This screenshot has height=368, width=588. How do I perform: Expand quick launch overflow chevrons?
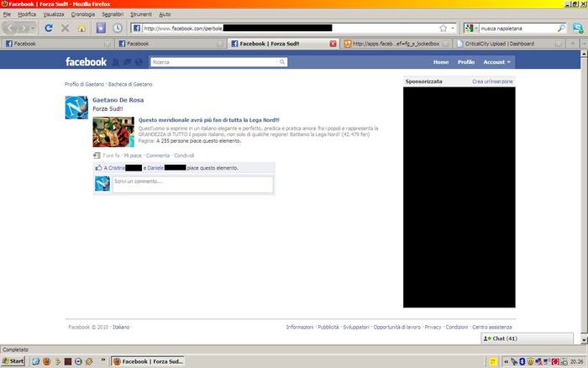[103, 360]
